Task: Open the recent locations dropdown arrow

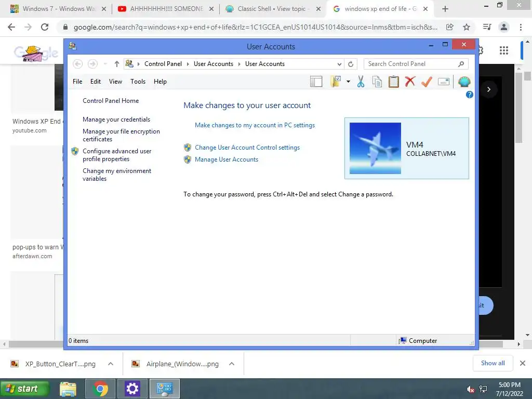Action: 105,64
